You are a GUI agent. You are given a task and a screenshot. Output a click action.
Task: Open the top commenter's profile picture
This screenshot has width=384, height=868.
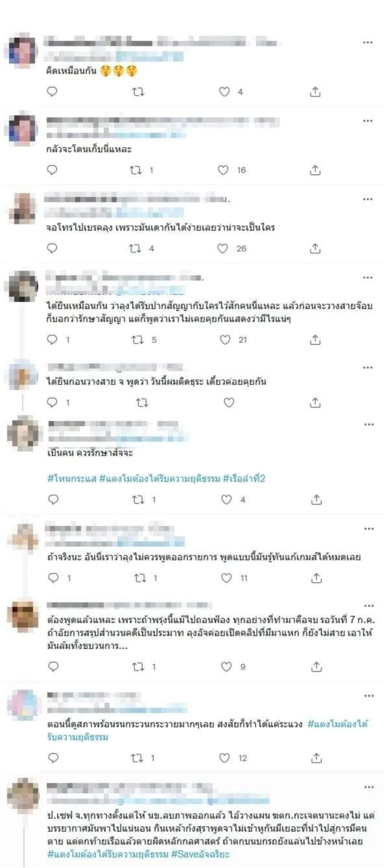23,51
